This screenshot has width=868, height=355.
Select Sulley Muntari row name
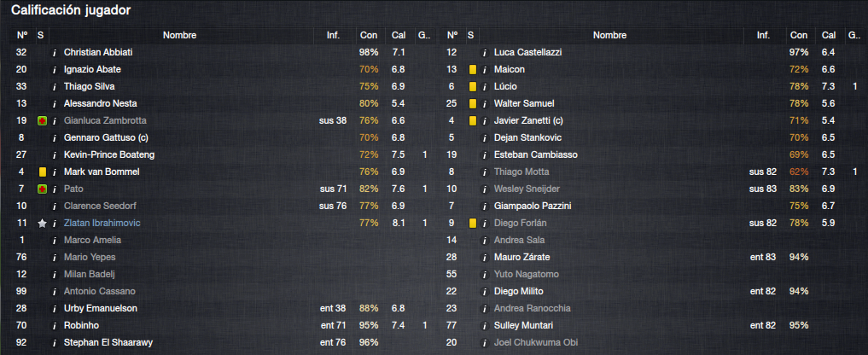coord(523,326)
